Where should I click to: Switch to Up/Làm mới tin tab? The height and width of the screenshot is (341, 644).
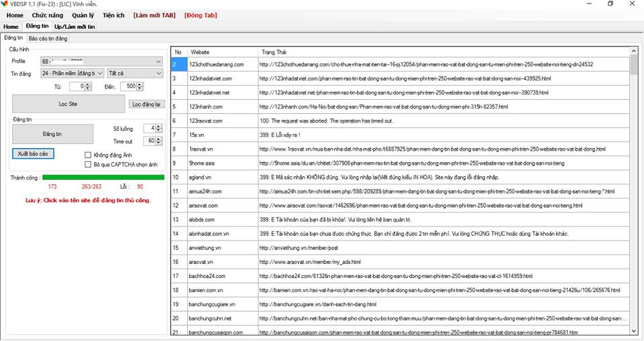coord(74,27)
